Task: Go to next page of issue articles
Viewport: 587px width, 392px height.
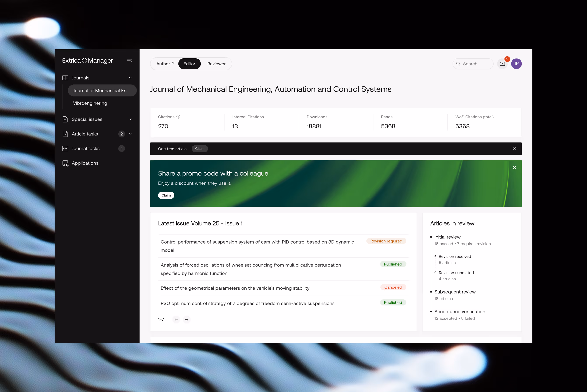Action: tap(186, 320)
